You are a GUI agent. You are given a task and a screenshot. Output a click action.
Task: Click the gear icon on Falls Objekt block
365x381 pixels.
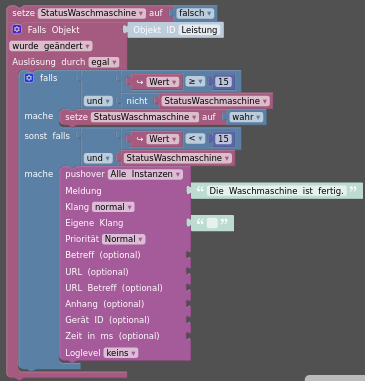[x=17, y=29]
